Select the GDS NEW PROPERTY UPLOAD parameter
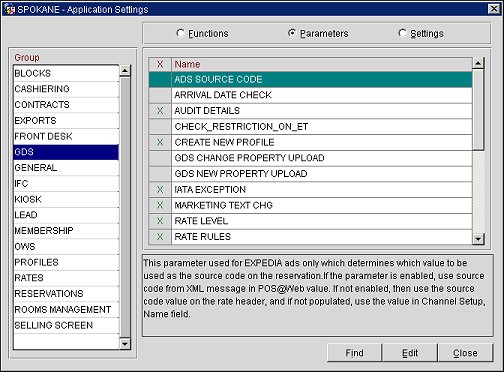The width and height of the screenshot is (504, 372). click(x=322, y=174)
